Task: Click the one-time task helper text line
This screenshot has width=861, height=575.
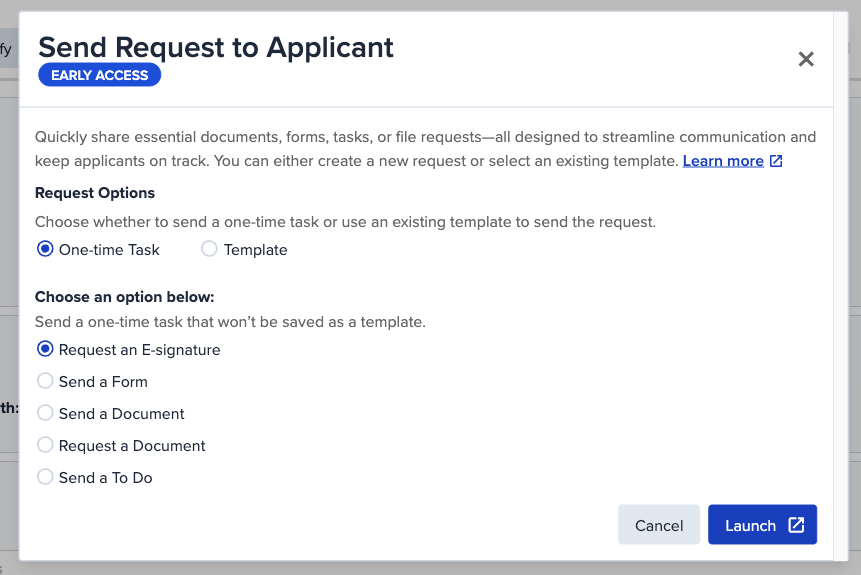Action: click(230, 322)
